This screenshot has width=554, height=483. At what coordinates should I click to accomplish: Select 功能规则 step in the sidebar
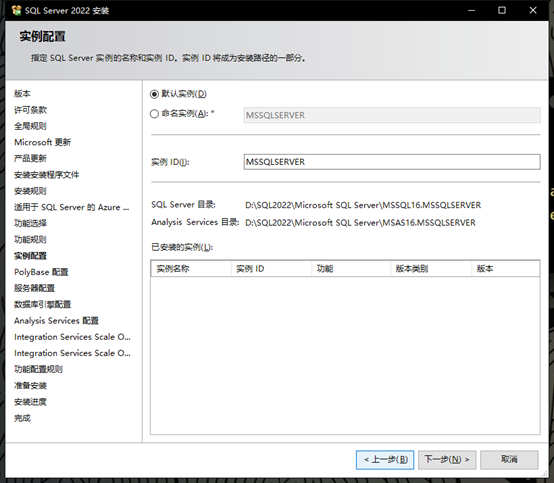pyautogui.click(x=30, y=240)
